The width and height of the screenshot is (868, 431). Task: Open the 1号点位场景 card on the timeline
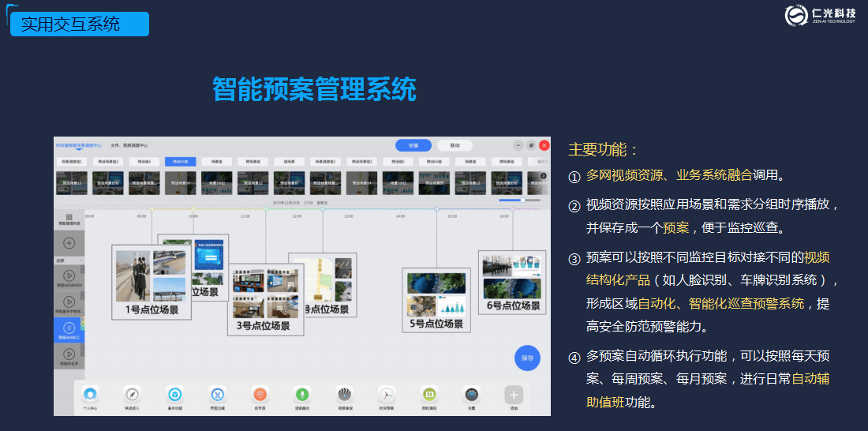tap(152, 282)
